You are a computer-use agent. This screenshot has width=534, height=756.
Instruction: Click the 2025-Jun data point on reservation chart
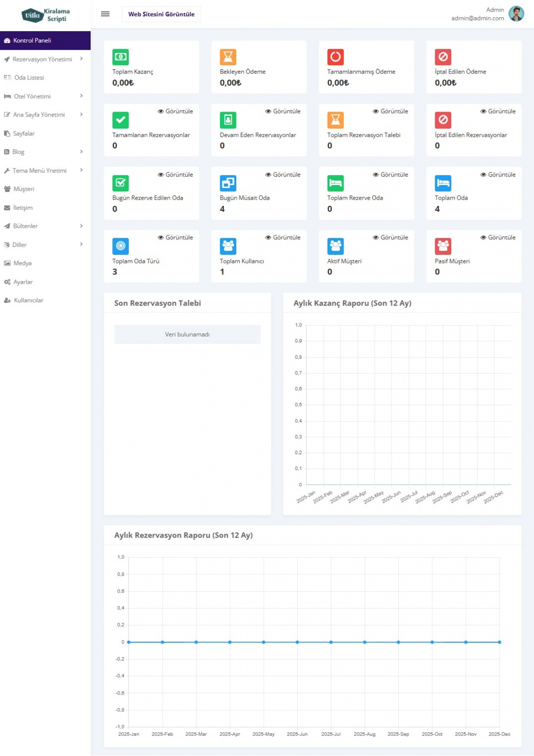pyautogui.click(x=297, y=642)
